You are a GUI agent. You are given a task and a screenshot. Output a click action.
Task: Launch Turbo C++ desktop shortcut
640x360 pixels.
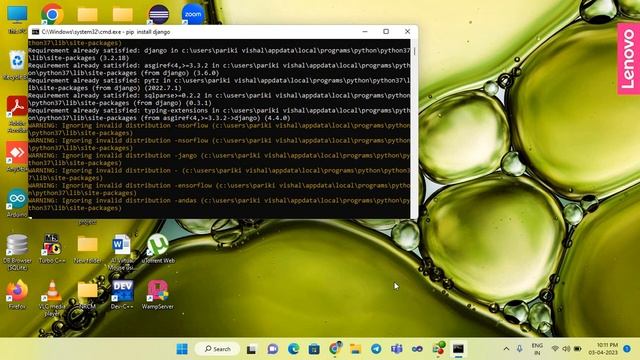(52, 249)
